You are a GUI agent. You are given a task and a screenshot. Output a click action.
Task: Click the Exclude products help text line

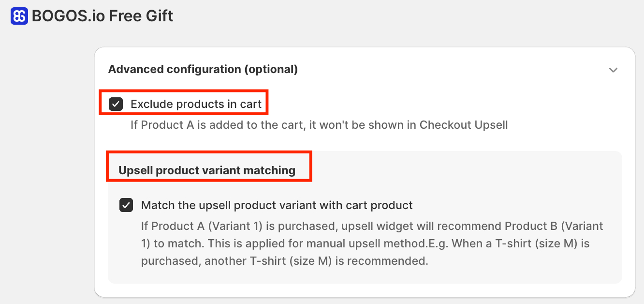(319, 125)
